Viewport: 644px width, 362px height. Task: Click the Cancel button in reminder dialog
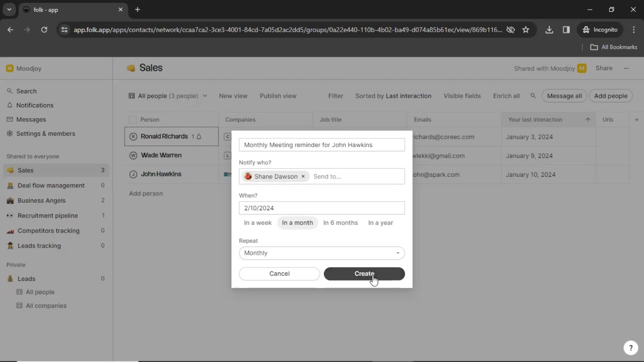coord(279,273)
